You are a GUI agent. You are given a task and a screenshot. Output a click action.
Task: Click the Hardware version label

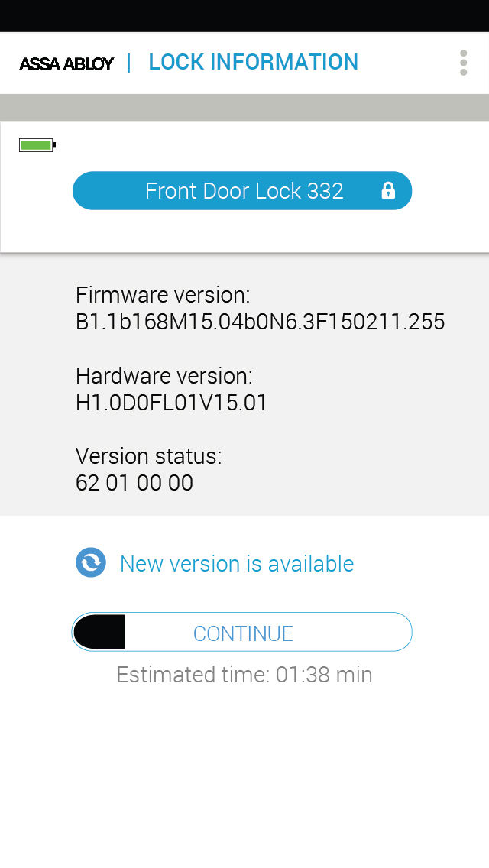click(x=164, y=376)
